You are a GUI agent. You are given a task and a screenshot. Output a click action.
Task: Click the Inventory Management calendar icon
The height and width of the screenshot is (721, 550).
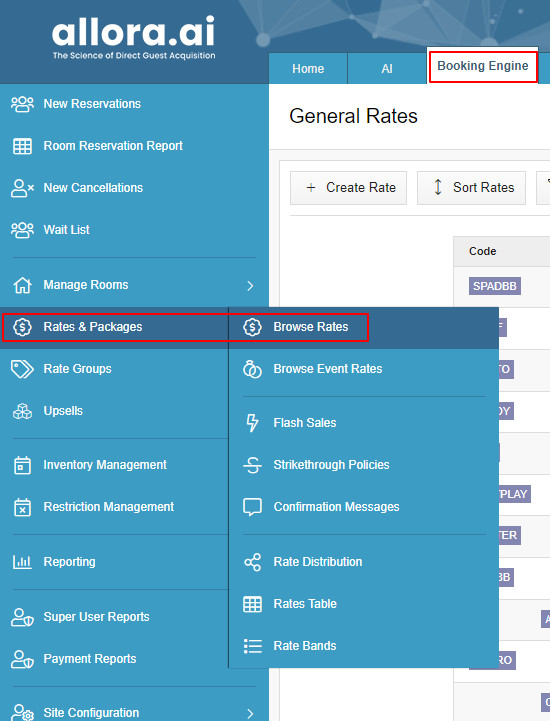pos(22,465)
